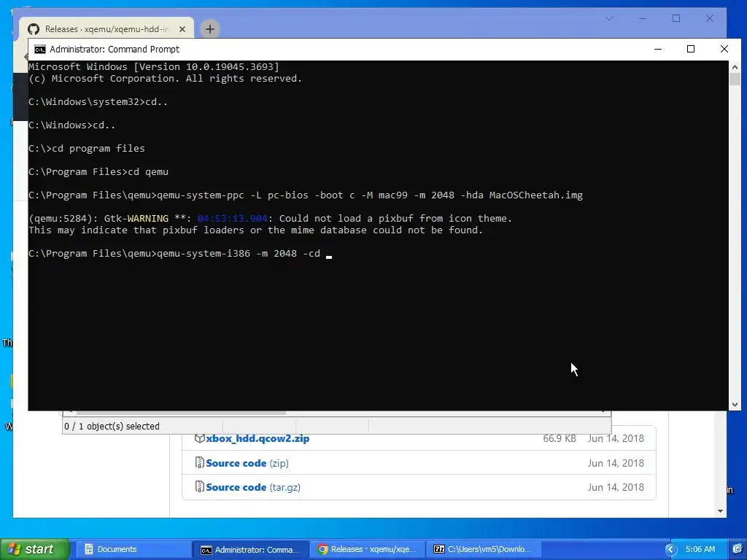This screenshot has width=747, height=560.
Task: Click the package icon beside xbox_hdd.qcow2.zip
Action: click(x=200, y=438)
